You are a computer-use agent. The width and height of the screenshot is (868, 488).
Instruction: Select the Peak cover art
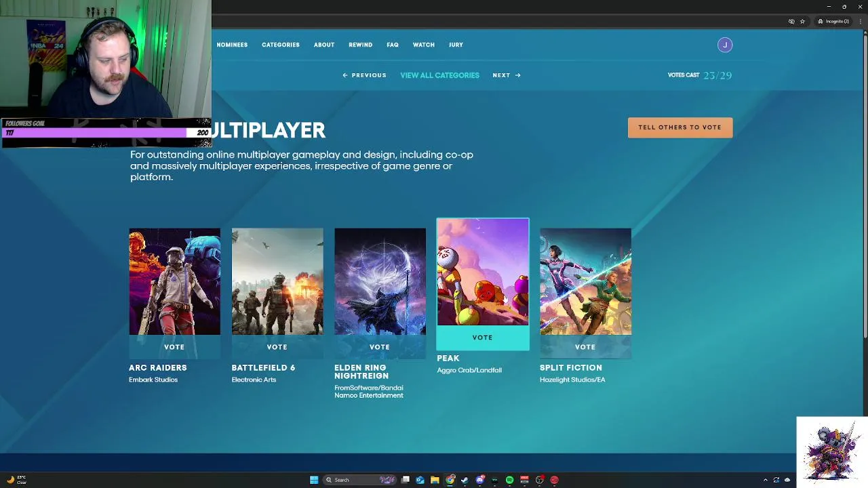tap(483, 272)
